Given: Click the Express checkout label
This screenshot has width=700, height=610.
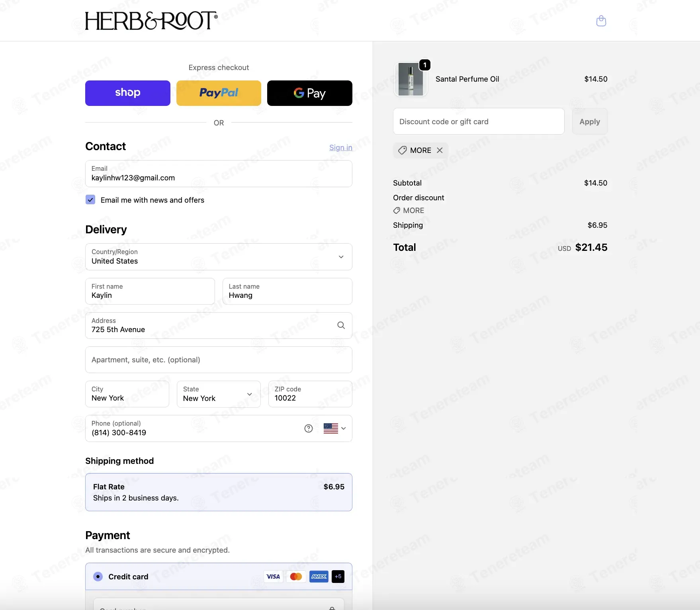Looking at the screenshot, I should pyautogui.click(x=219, y=68).
